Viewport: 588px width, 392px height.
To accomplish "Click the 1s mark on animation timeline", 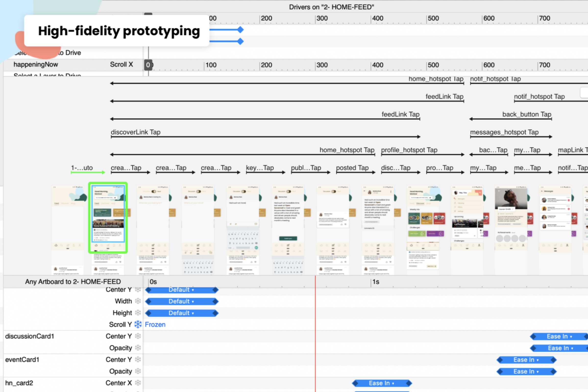I will click(376, 282).
